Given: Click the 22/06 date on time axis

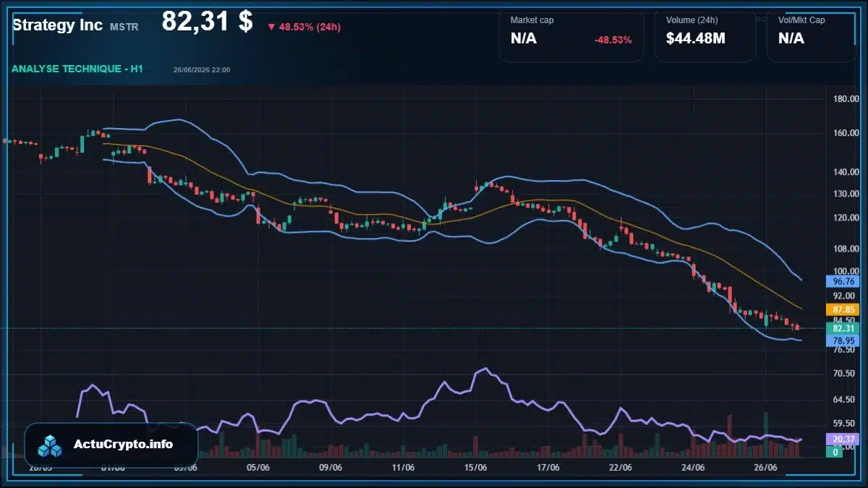Looking at the screenshot, I should tap(621, 468).
